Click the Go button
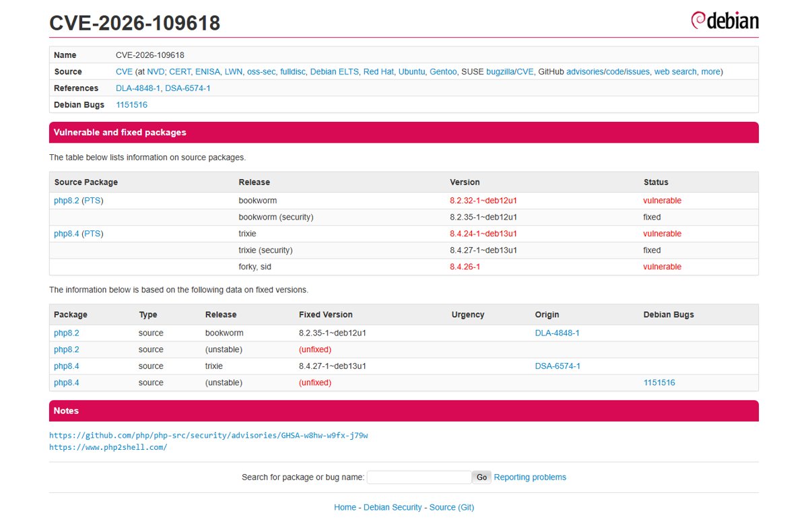 (x=481, y=477)
